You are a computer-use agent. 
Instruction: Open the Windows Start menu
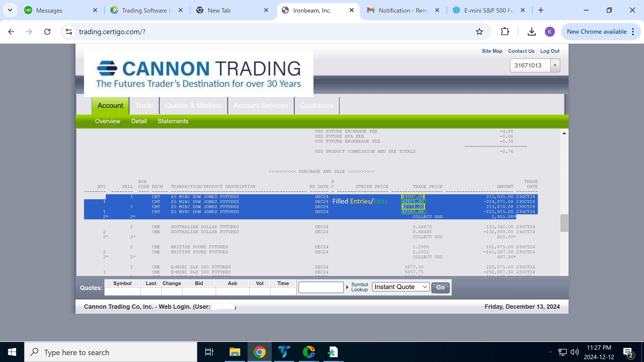12,352
